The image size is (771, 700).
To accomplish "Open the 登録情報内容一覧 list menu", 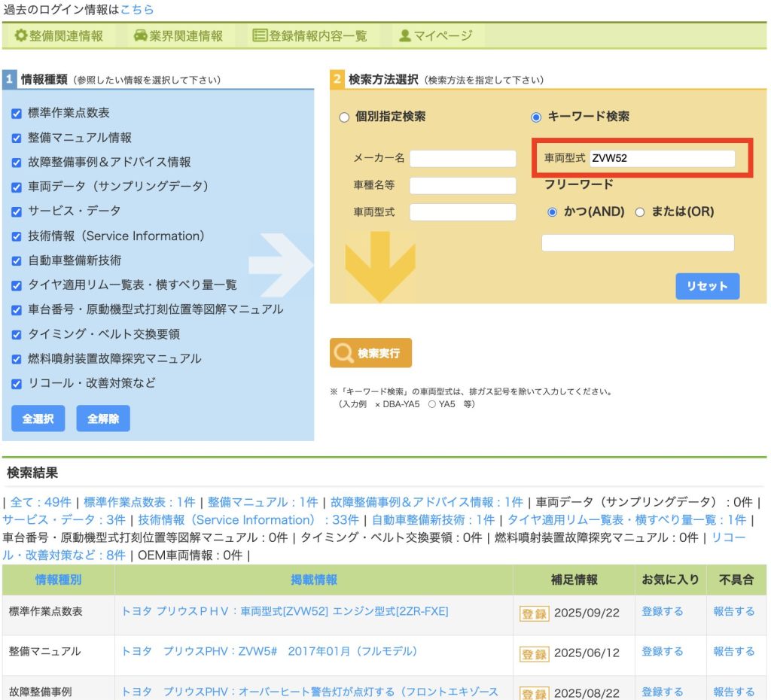I will pyautogui.click(x=309, y=35).
